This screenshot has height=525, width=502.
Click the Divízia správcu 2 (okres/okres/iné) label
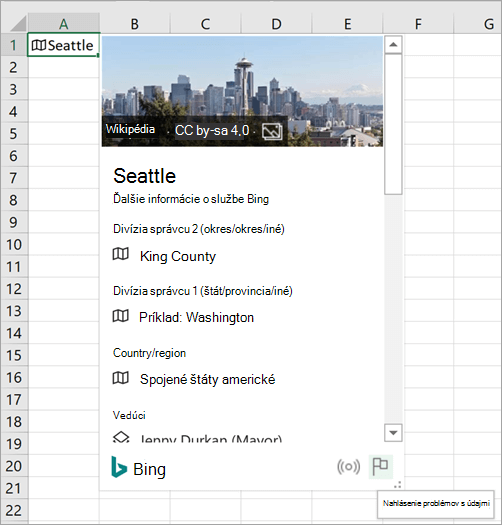pos(199,229)
